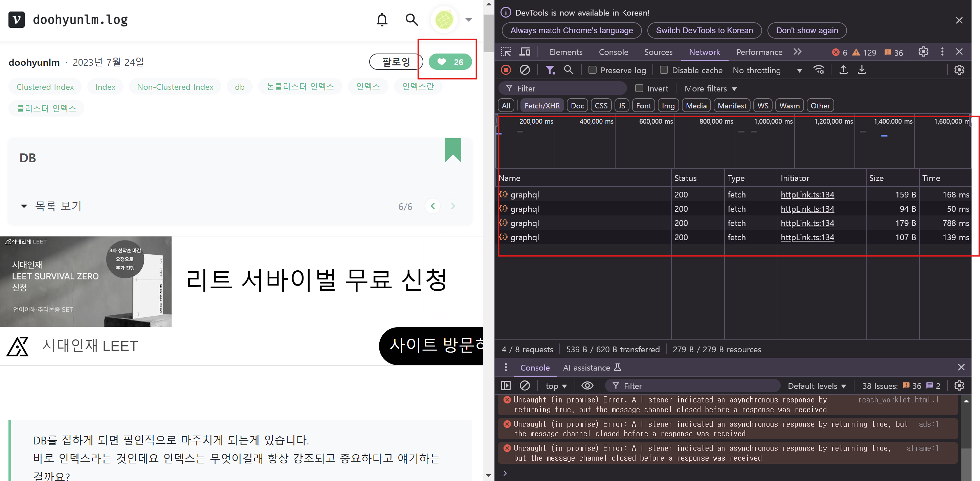Enable the Preserve log checkbox

[x=592, y=70]
